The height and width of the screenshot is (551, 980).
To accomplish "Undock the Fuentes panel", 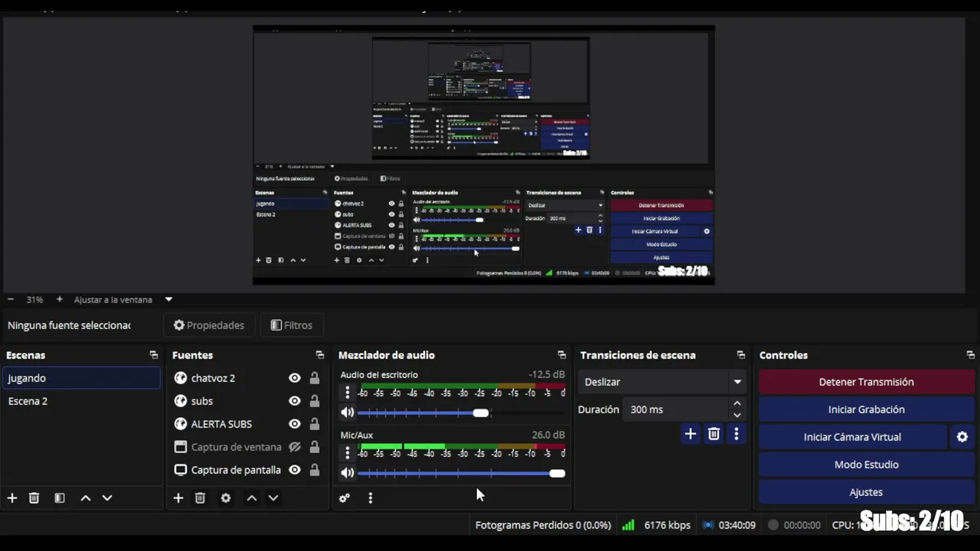I will 319,355.
